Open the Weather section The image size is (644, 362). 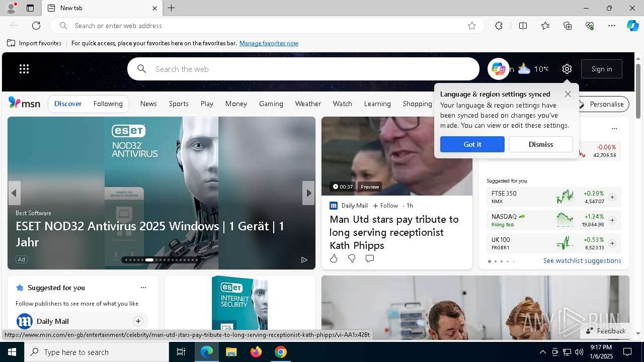click(x=308, y=104)
